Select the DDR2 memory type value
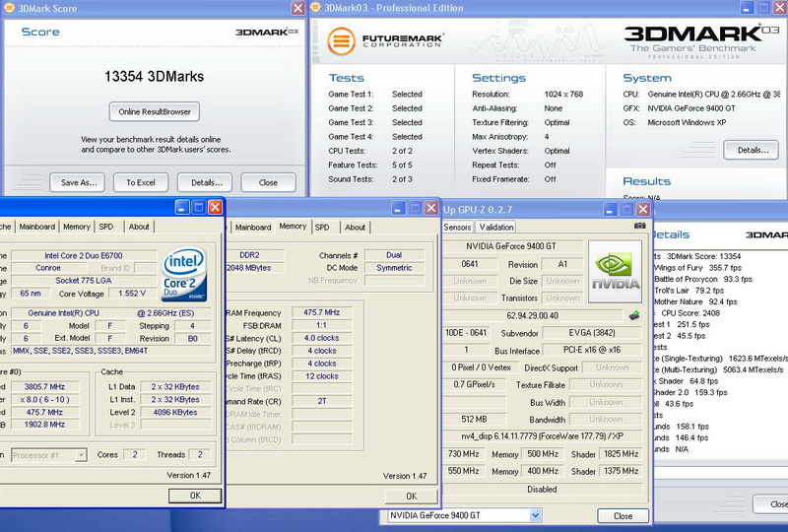This screenshot has width=788, height=532. pyautogui.click(x=255, y=255)
